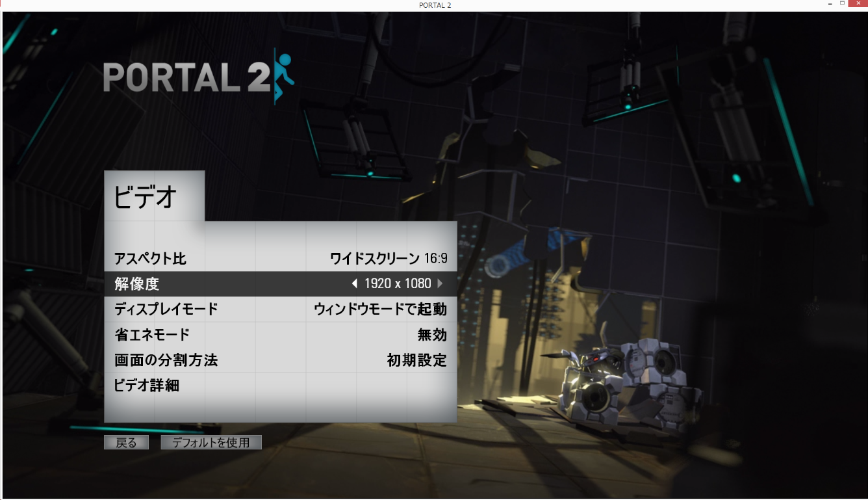The height and width of the screenshot is (500, 868).
Task: Select the 省エネモード row
Action: (281, 335)
